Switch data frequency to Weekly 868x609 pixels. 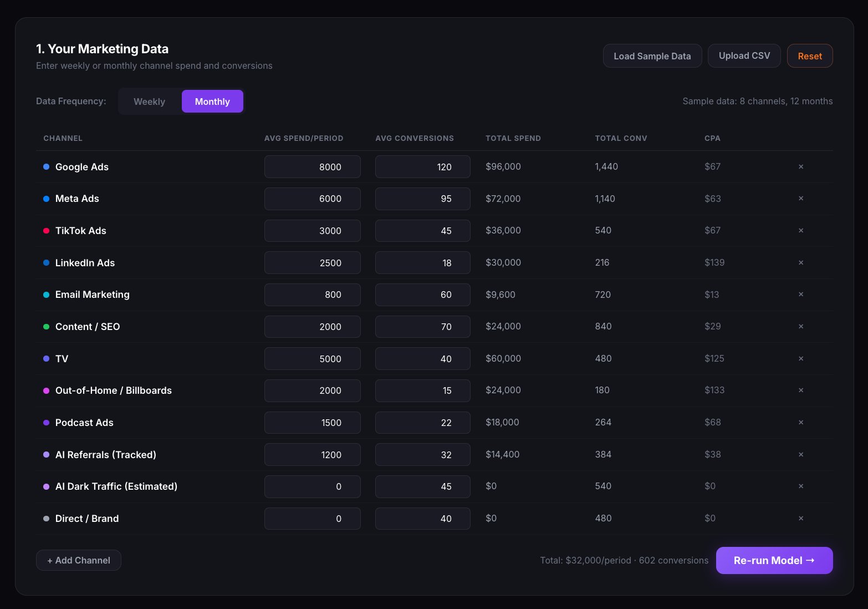[150, 101]
